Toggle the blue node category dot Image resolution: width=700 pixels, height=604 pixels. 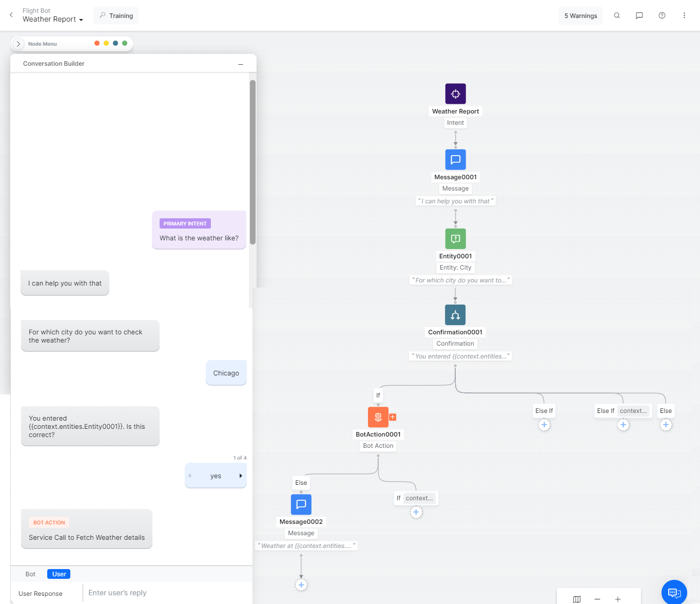(115, 43)
